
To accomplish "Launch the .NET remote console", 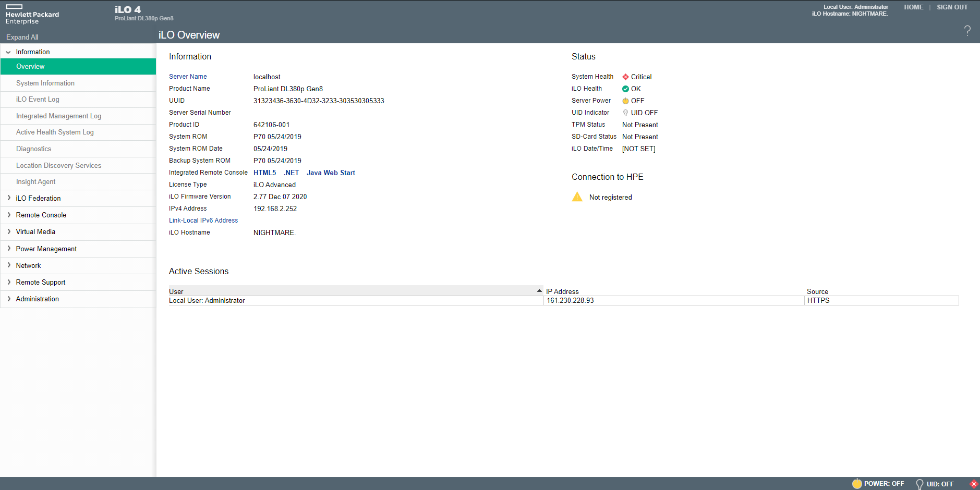I will 291,173.
